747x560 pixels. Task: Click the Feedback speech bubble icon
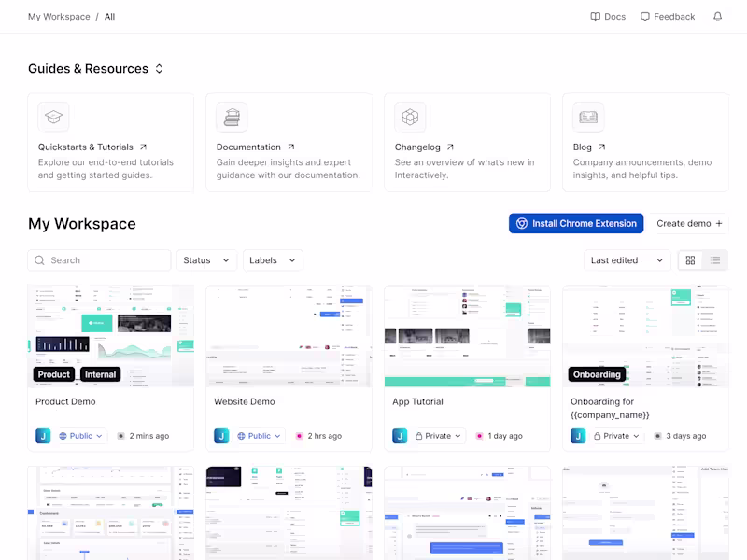tap(645, 17)
